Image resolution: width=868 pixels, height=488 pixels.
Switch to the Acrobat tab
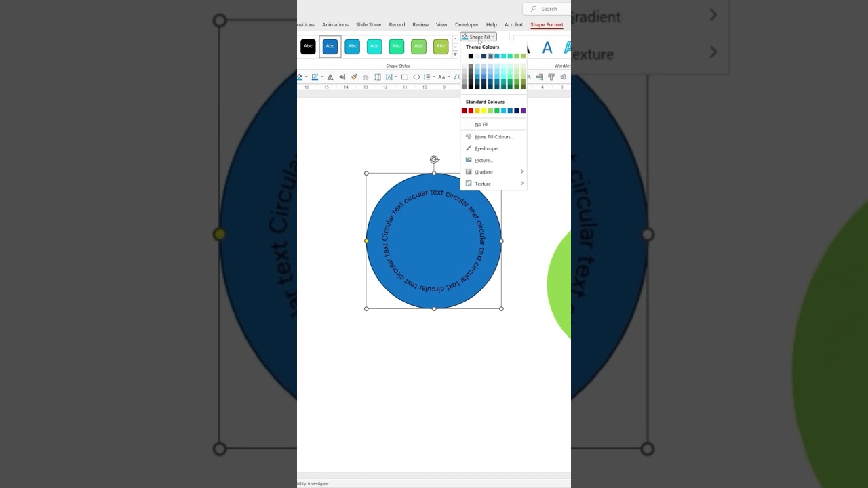(x=514, y=25)
